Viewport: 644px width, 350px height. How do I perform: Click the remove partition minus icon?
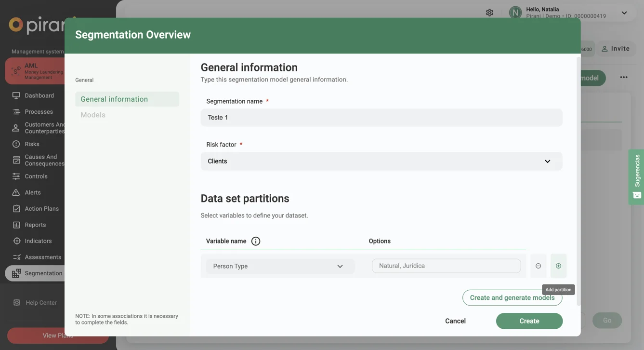(x=538, y=266)
